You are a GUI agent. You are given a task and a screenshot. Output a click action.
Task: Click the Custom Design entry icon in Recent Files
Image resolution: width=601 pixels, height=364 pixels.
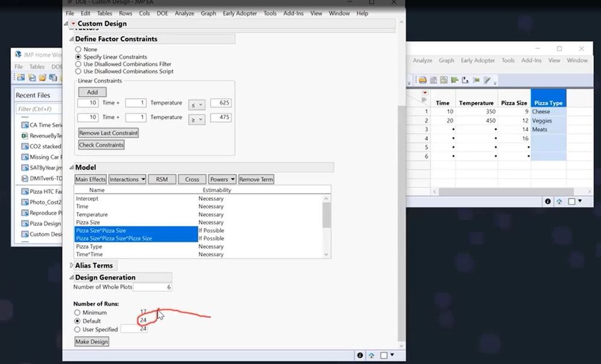pyautogui.click(x=25, y=234)
